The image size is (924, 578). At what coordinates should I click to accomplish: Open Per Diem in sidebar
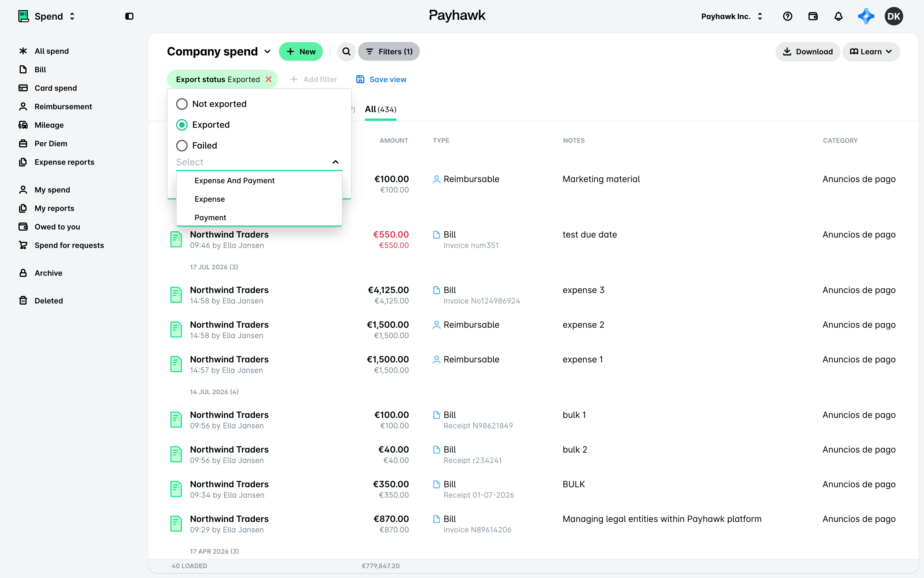pos(51,143)
